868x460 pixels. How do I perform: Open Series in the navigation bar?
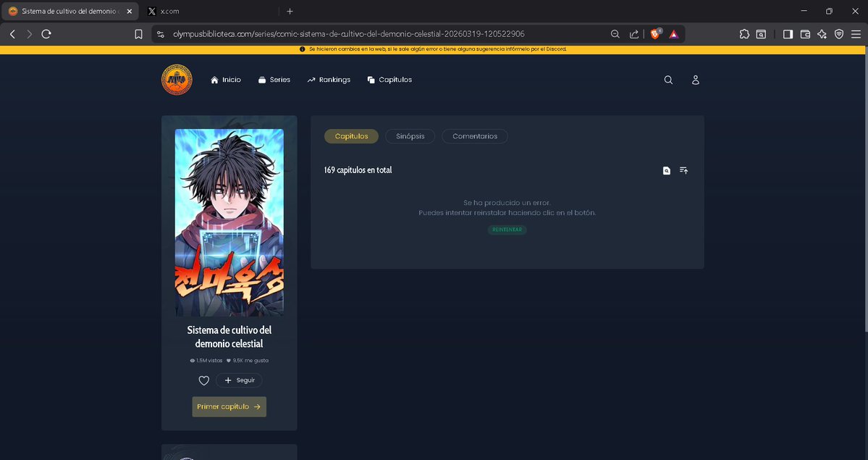click(274, 80)
